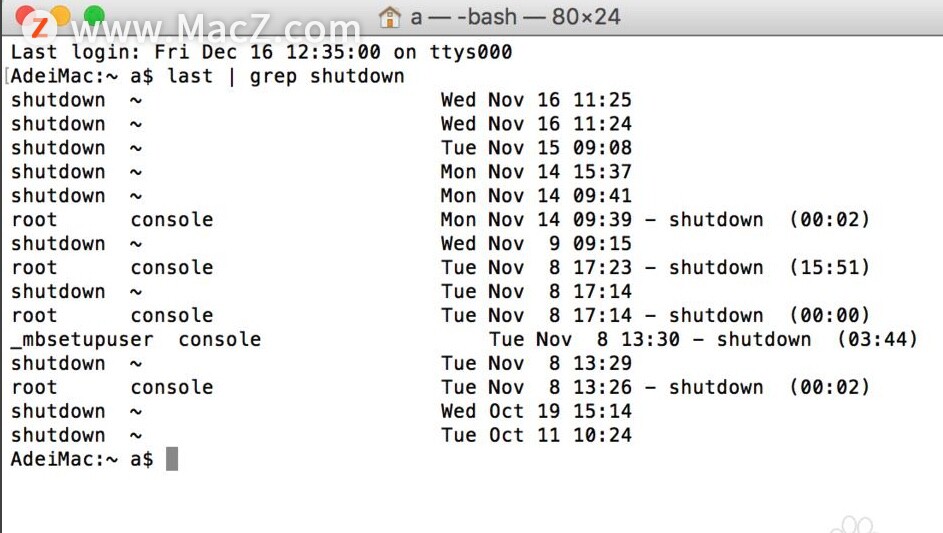The image size is (943, 533).
Task: Click the 'ttys000' text in first line
Action: tap(470, 52)
